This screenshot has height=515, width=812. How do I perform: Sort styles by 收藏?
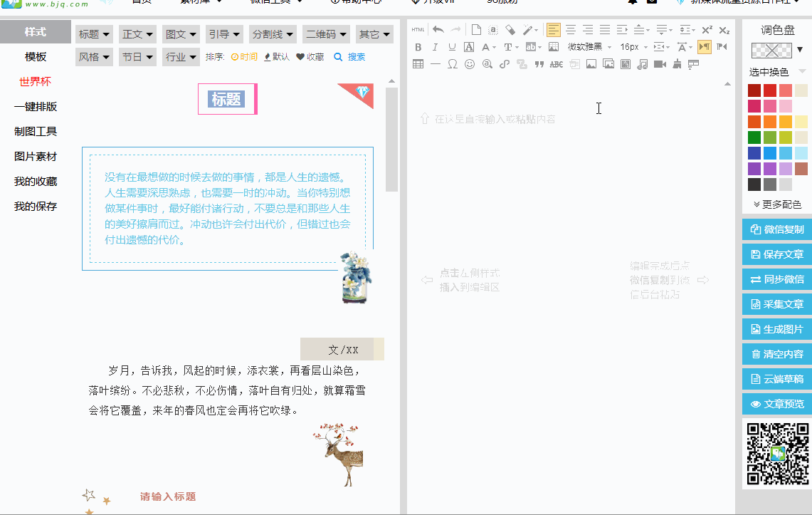coord(310,56)
